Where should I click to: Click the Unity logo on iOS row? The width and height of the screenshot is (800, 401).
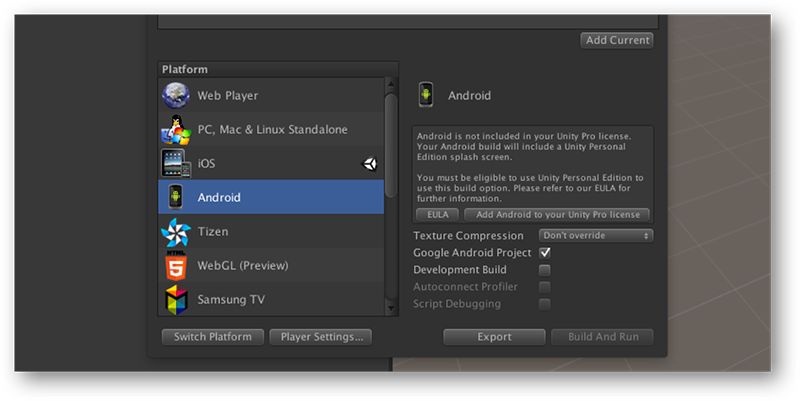point(369,164)
